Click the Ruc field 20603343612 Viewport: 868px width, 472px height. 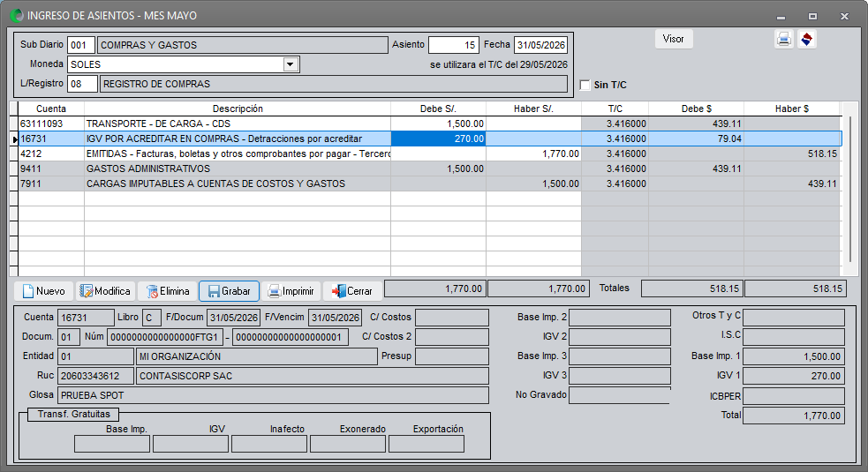click(95, 376)
